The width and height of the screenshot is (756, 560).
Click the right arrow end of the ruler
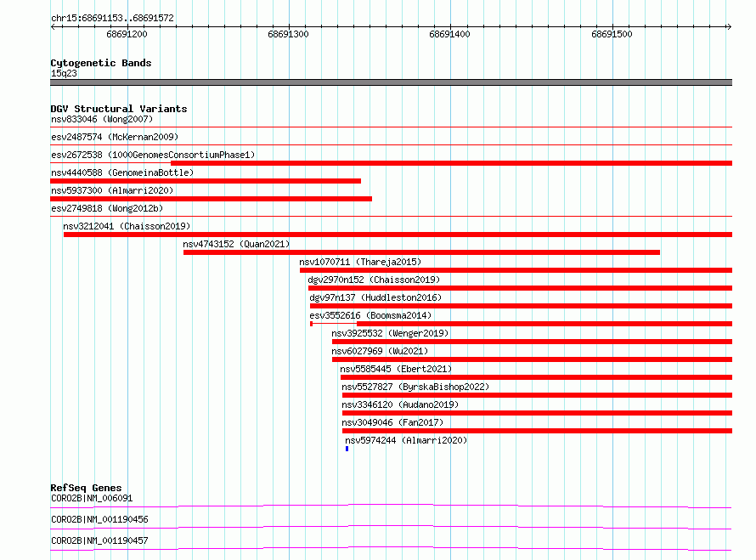(x=729, y=26)
